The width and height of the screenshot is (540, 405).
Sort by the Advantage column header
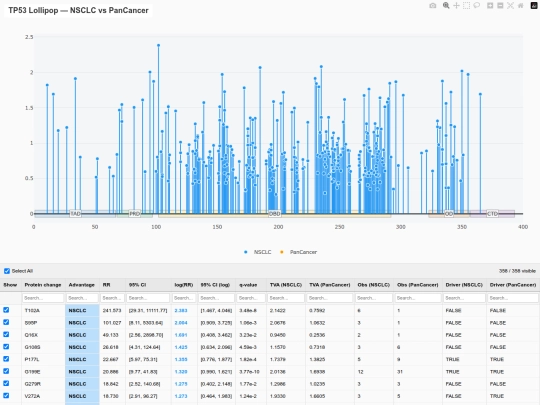point(81,285)
